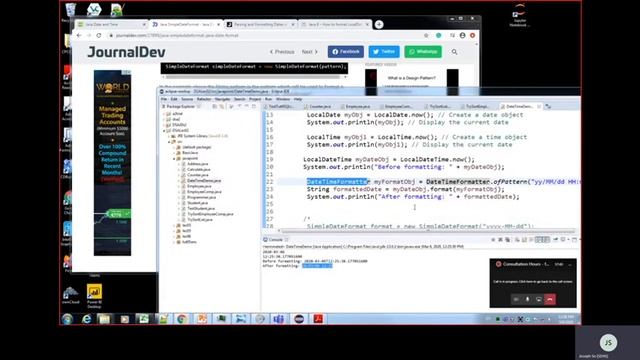Expand the Student.java tree node

(179, 203)
